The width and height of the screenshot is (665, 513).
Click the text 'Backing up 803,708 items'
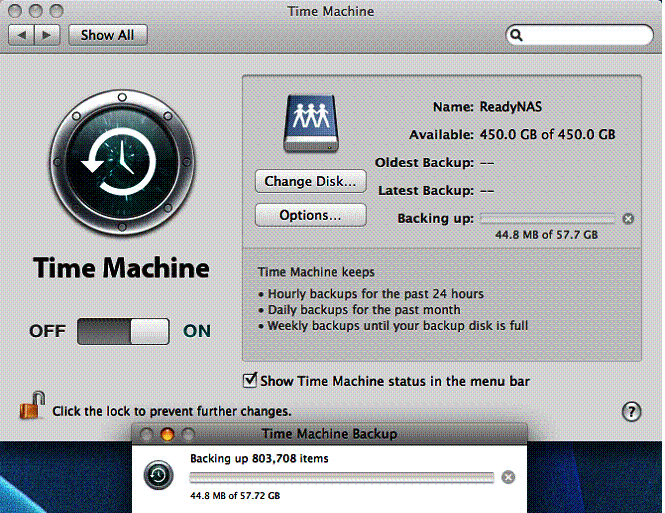click(x=259, y=458)
